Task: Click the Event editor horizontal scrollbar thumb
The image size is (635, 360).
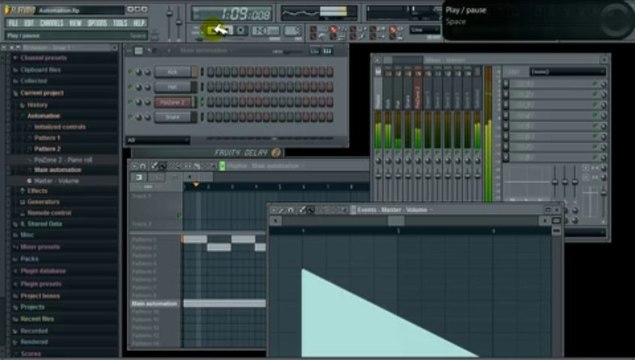Action: click(396, 221)
